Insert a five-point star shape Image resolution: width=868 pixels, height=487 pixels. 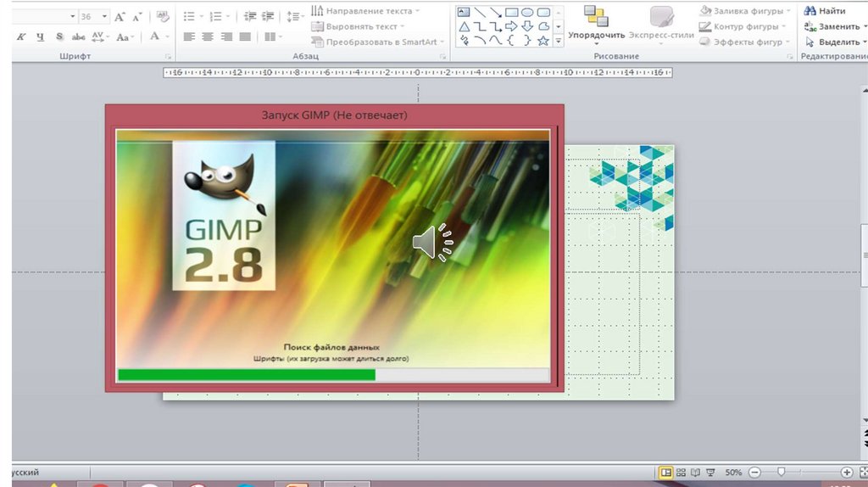click(x=543, y=40)
